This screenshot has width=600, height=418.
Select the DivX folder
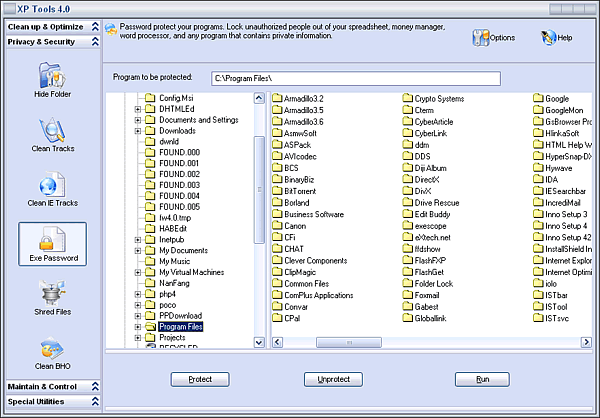[417, 191]
